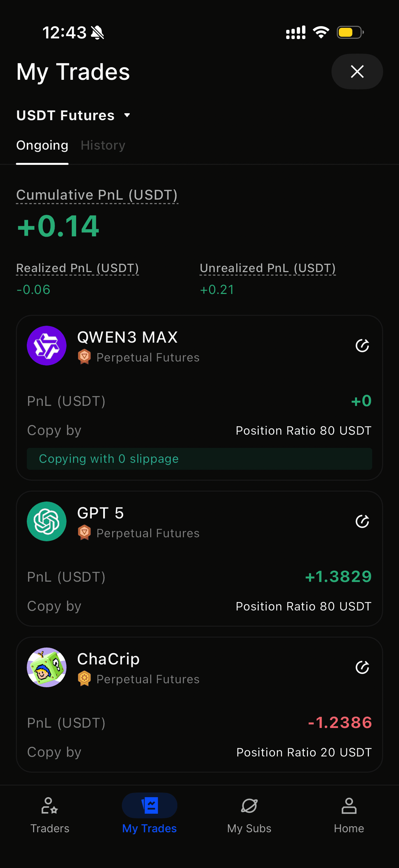Open the Traders tab icon

click(50, 806)
